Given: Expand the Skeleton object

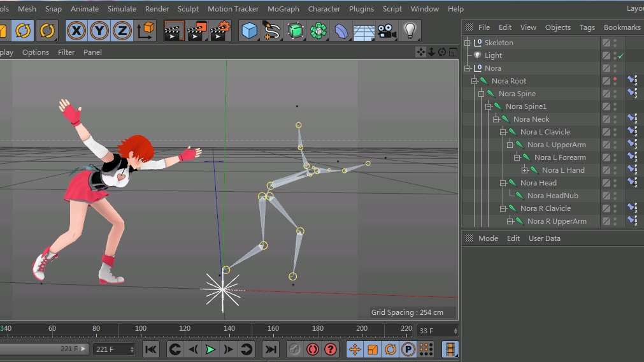Looking at the screenshot, I should pyautogui.click(x=468, y=42).
